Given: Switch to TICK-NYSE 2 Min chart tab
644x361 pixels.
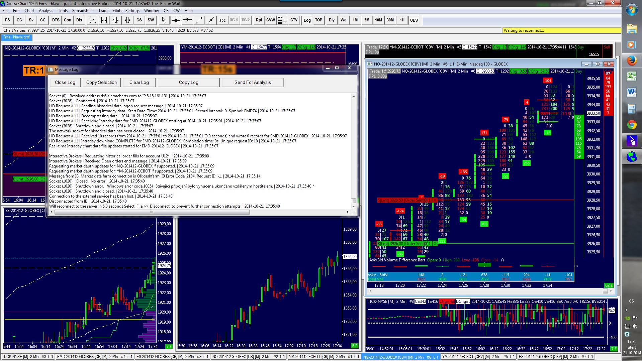Looking at the screenshot, I should 28,357.
